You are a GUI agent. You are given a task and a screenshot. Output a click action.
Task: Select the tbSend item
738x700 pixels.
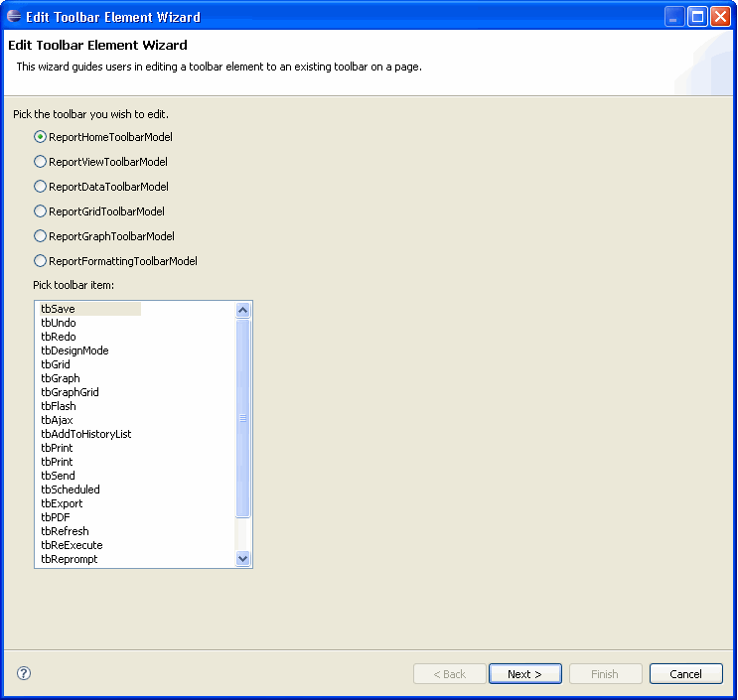[x=58, y=476]
